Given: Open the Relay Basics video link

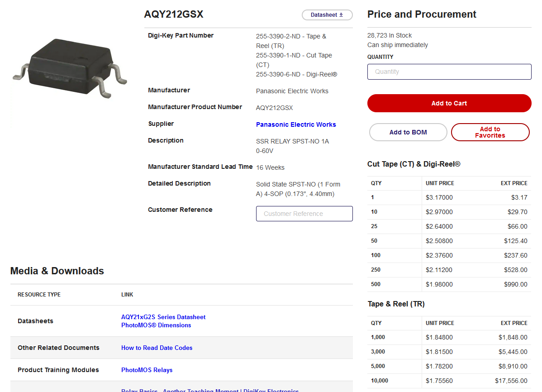Looking at the screenshot, I should click(210, 390).
